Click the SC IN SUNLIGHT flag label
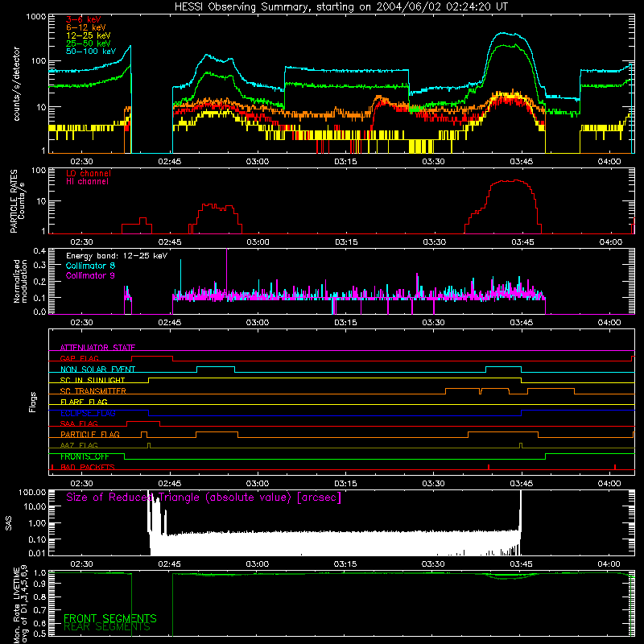644x644 pixels. pyautogui.click(x=93, y=380)
